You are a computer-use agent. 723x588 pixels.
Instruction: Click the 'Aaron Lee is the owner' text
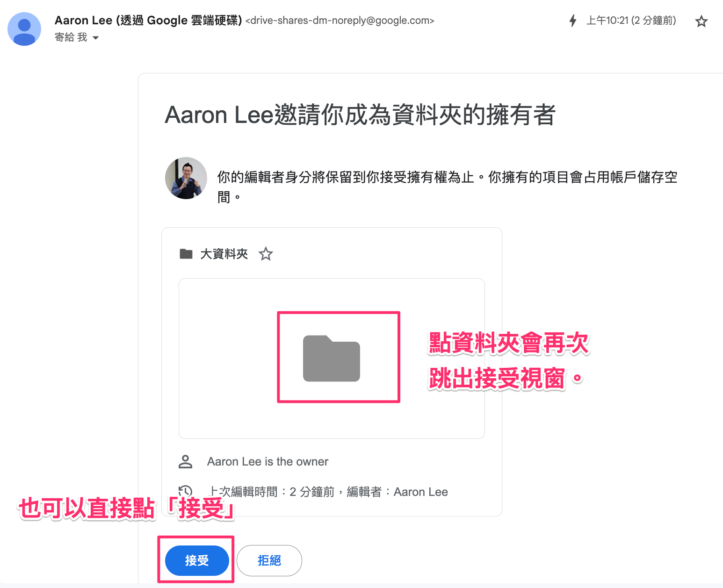[x=268, y=462]
